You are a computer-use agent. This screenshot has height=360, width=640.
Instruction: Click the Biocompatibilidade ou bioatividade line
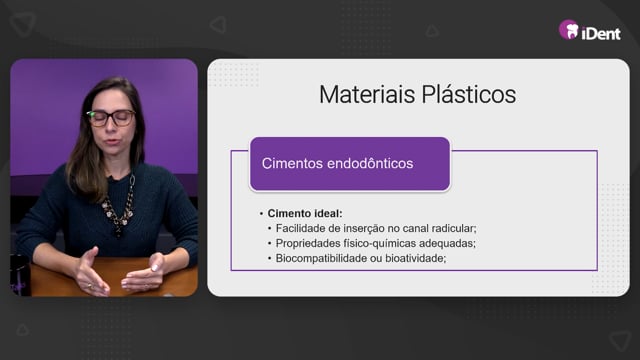[x=361, y=258]
